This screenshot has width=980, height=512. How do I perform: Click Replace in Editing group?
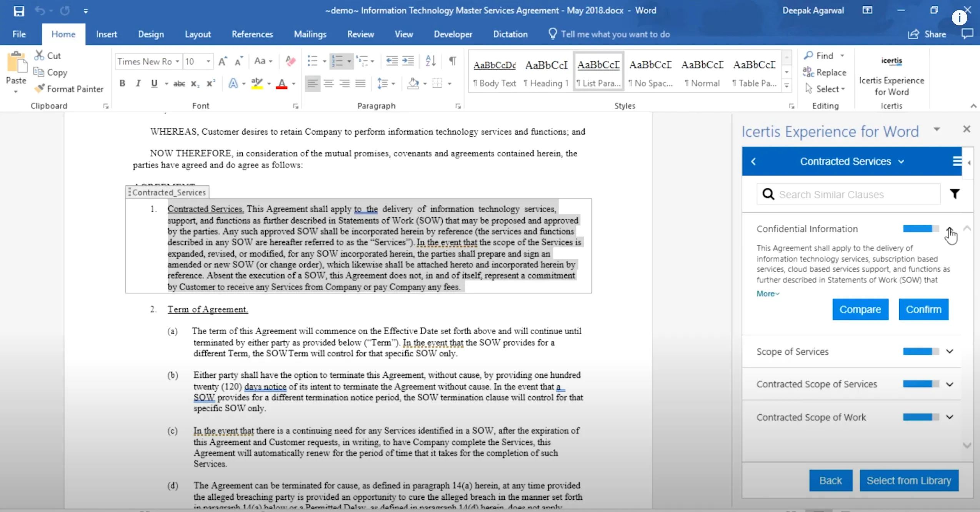click(x=825, y=72)
